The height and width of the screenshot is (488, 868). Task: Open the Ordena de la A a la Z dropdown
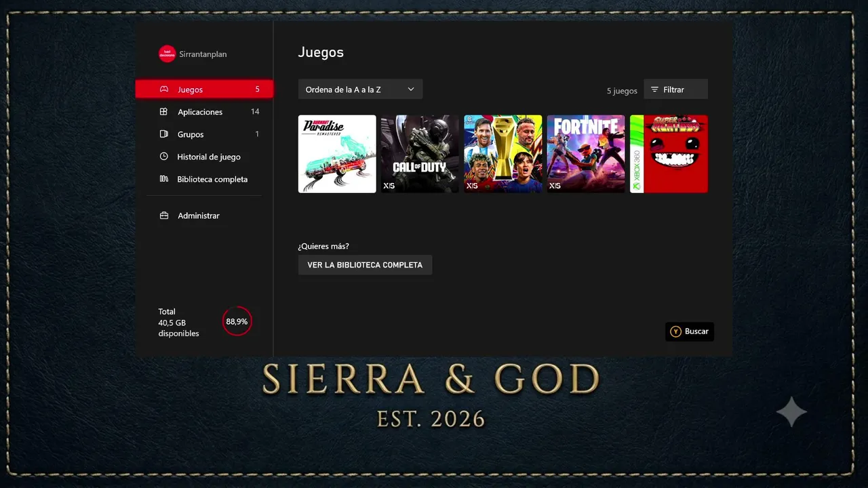[360, 89]
